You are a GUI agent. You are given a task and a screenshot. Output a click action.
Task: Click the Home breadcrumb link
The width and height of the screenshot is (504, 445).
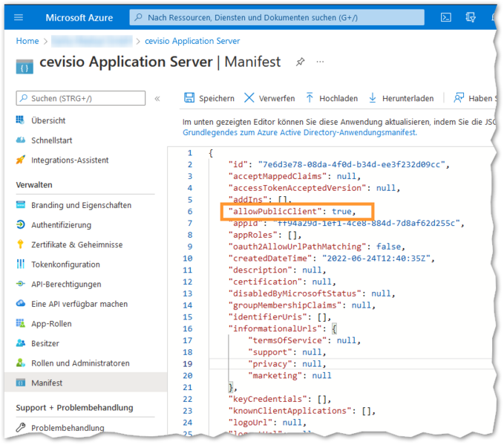(x=27, y=41)
